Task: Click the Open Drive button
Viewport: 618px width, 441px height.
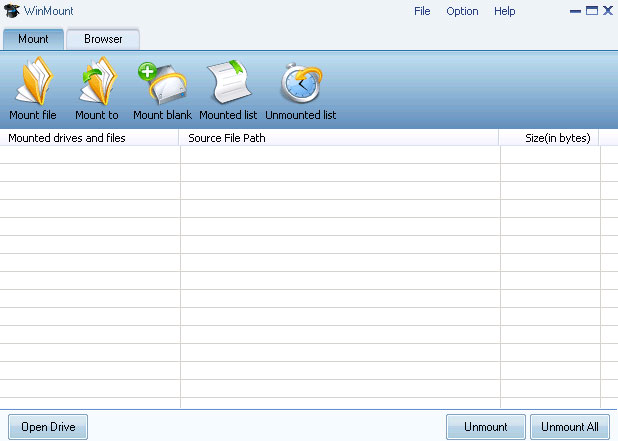Action: point(48,427)
